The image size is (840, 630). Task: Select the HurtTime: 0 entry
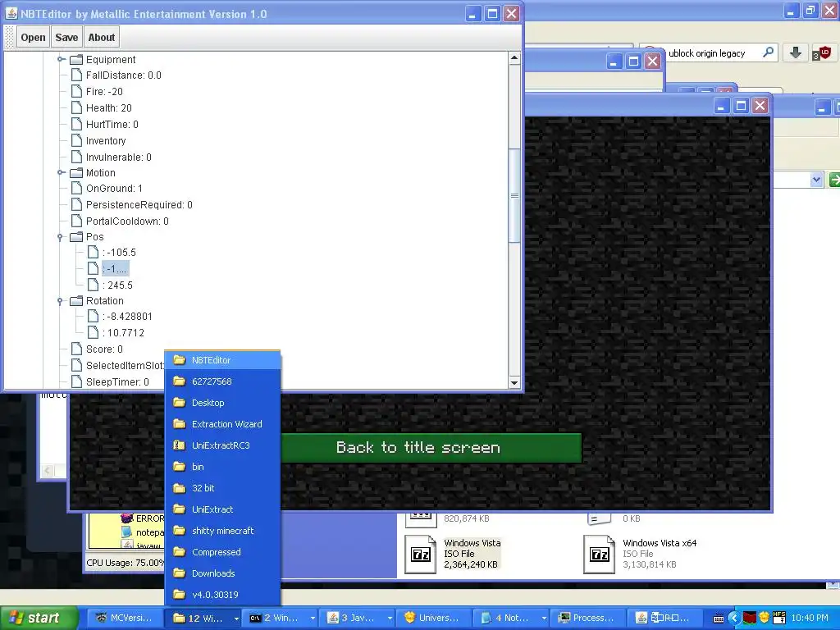pos(112,125)
